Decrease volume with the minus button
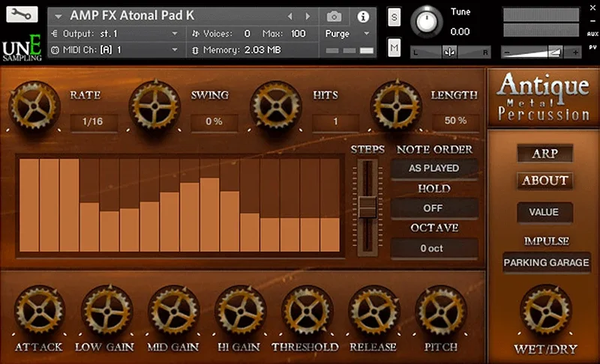Screen dimensions: 600x364 click(508, 52)
